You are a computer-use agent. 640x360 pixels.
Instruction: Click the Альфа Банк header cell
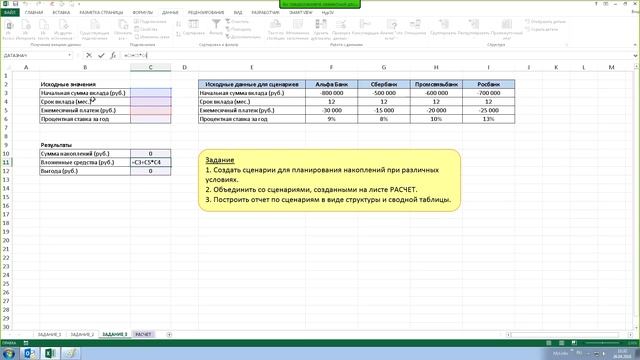click(x=331, y=84)
